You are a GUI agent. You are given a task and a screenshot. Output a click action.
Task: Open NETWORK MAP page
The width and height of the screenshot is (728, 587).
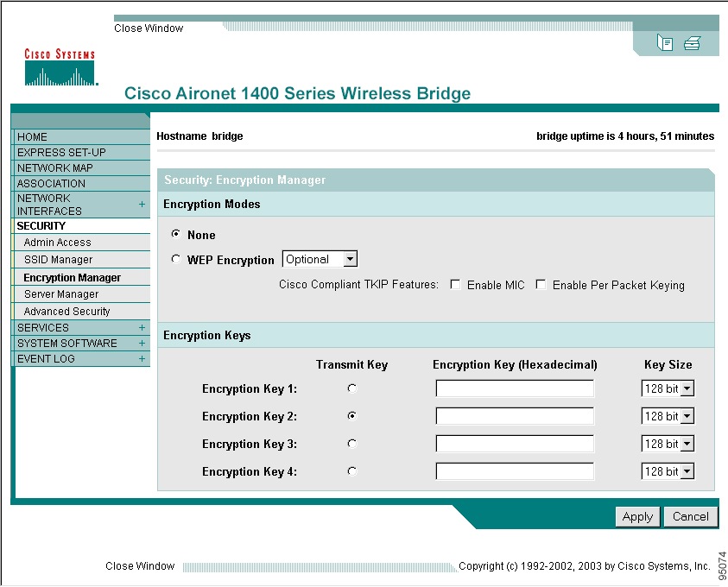pyautogui.click(x=81, y=168)
